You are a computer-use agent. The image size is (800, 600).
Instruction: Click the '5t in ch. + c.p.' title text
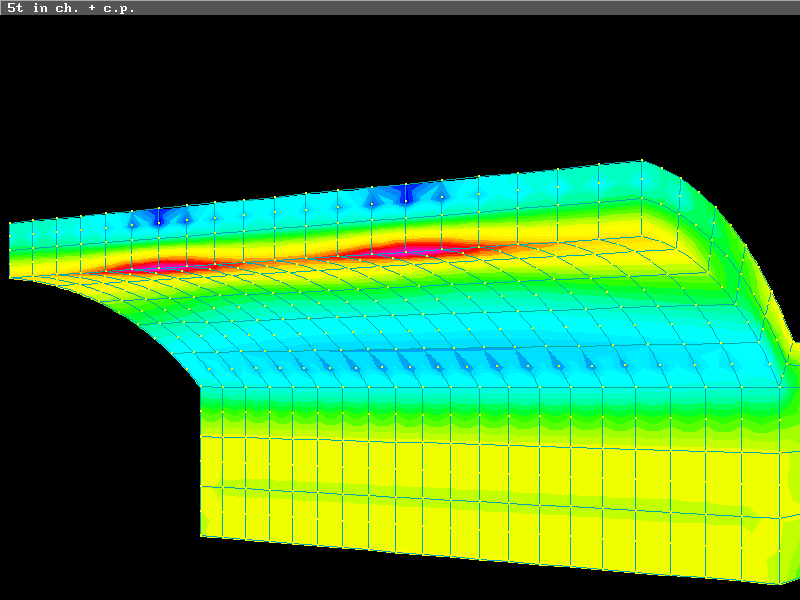(x=71, y=8)
